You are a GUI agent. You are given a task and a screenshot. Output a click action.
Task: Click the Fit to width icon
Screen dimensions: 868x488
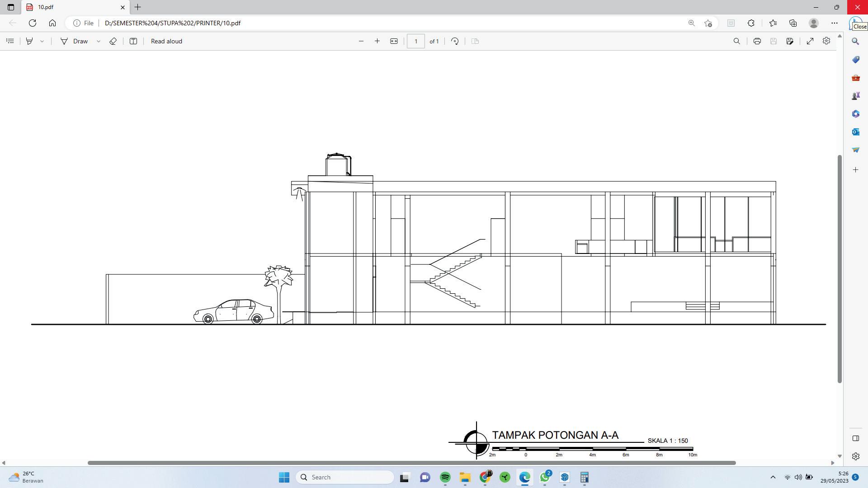coord(394,41)
